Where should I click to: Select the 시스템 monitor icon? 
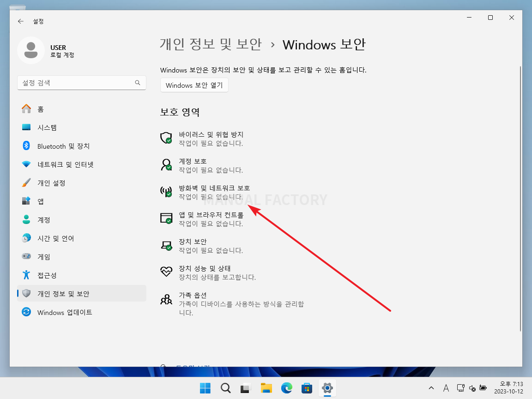(26, 127)
